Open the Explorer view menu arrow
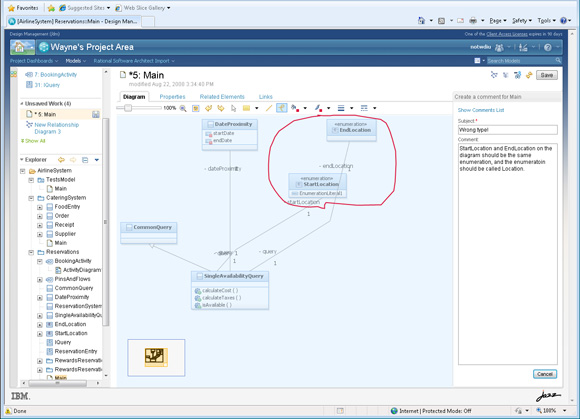 pos(97,160)
